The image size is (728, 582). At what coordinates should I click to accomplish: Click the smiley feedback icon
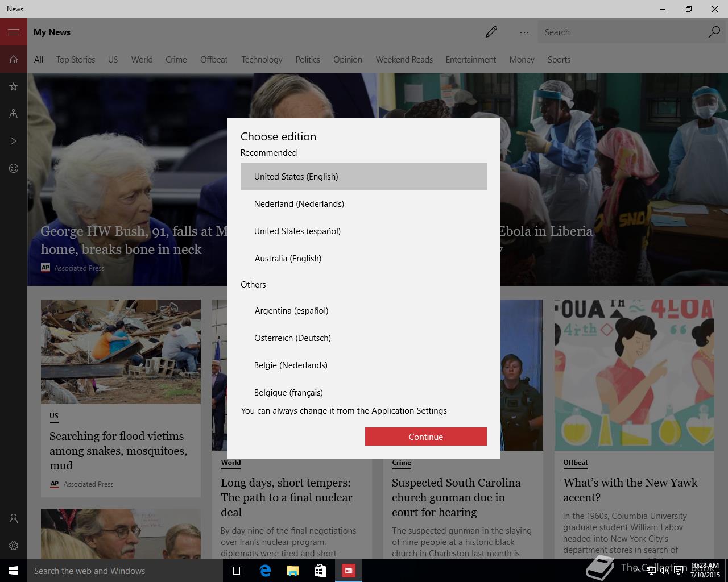pos(14,168)
